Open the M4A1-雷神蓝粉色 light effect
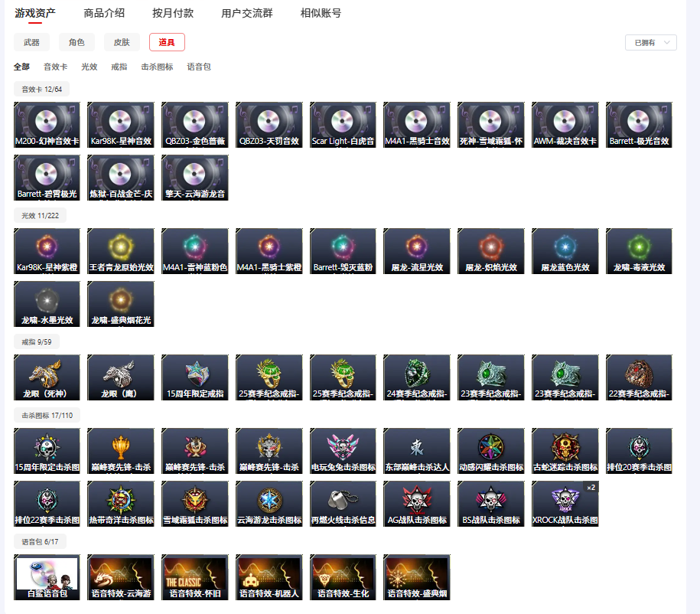 tap(195, 251)
